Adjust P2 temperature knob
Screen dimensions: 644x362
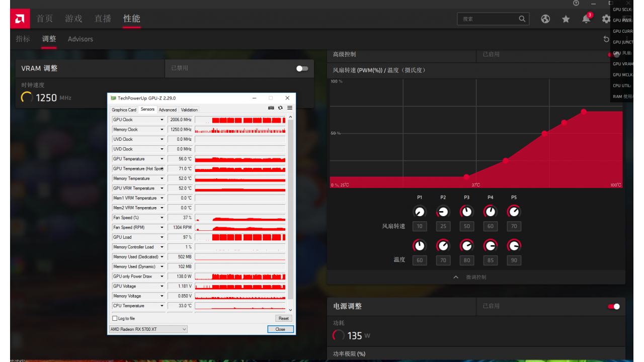click(443, 245)
